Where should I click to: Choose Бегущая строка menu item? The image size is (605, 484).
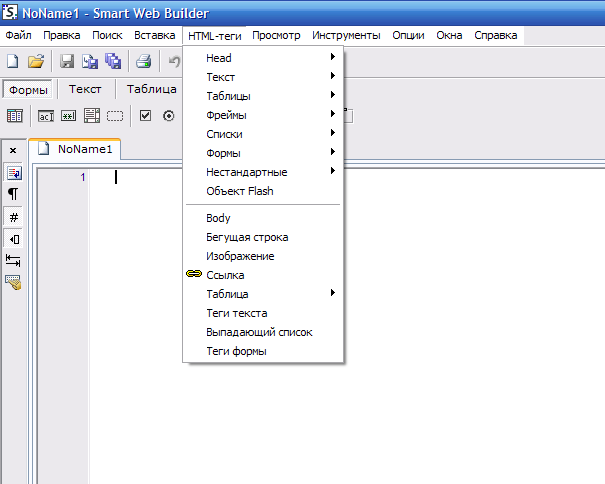(263, 237)
